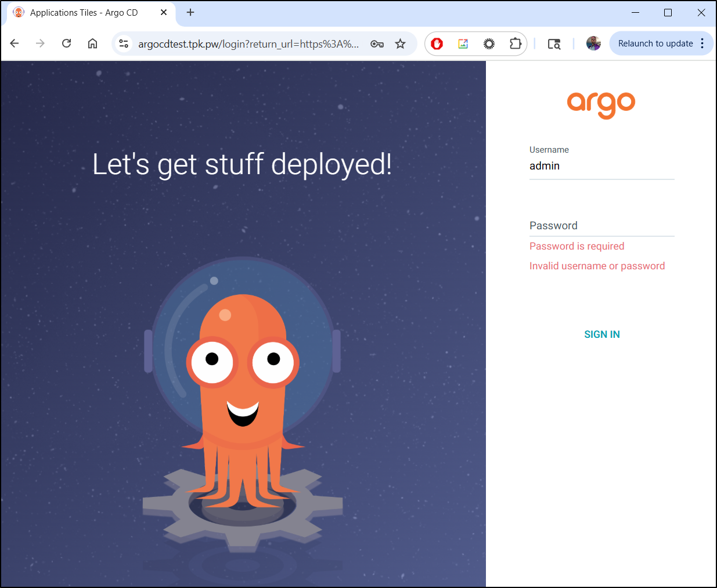Click the SIGN IN button
The height and width of the screenshot is (588, 717).
601,334
